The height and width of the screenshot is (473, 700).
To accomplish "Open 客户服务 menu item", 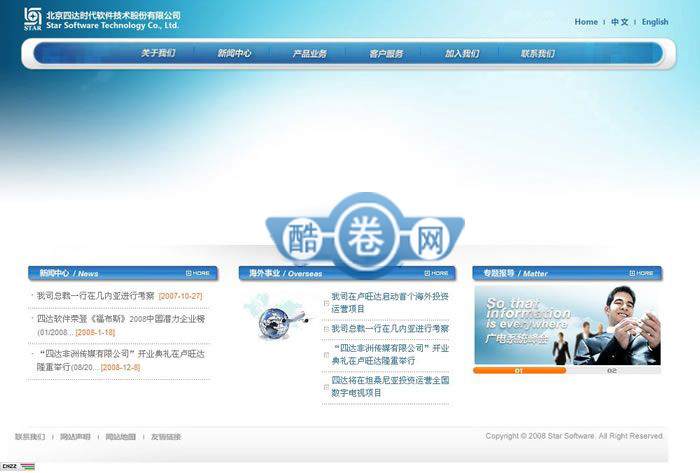I will 386,54.
